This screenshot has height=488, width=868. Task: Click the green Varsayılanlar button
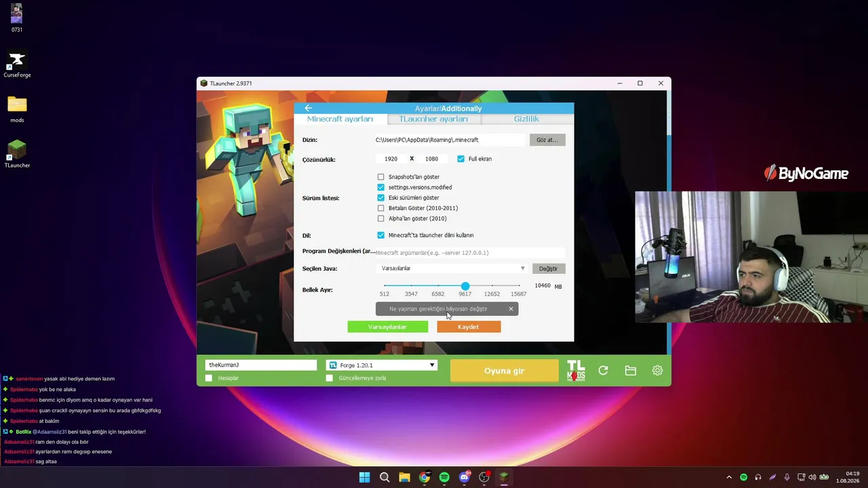click(x=387, y=327)
